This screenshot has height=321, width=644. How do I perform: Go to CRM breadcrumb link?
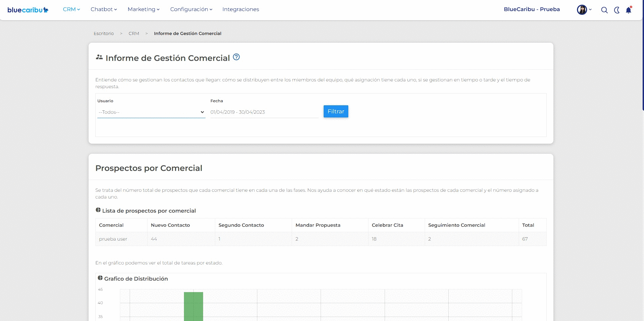pos(134,34)
